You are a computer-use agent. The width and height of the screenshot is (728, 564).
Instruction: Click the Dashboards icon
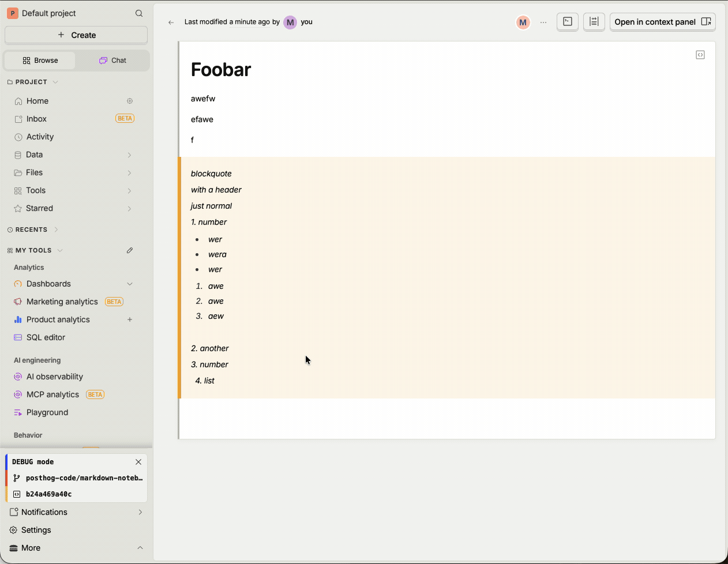click(18, 284)
